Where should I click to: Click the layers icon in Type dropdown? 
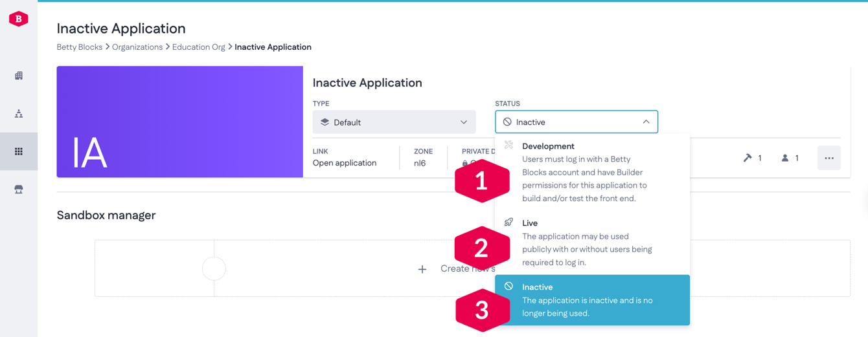pos(325,122)
